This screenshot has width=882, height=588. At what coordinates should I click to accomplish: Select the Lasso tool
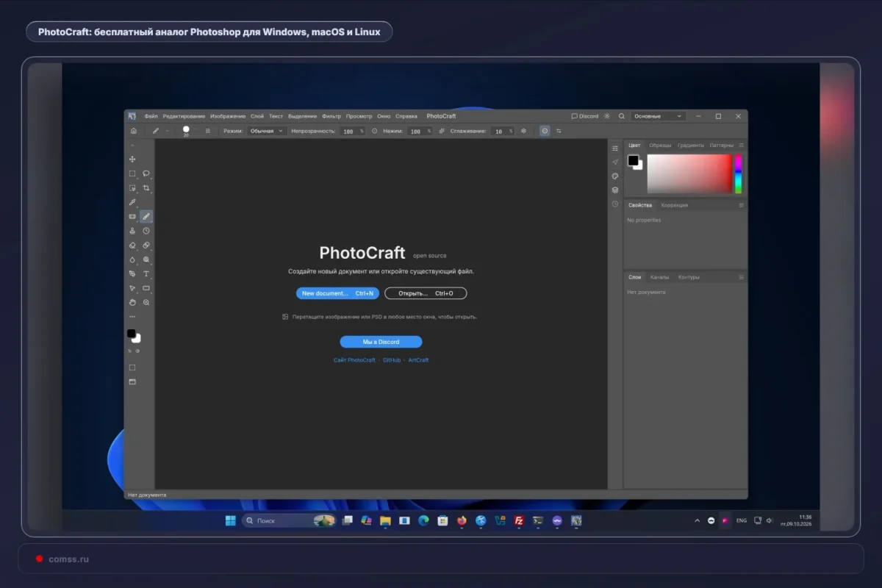(146, 173)
